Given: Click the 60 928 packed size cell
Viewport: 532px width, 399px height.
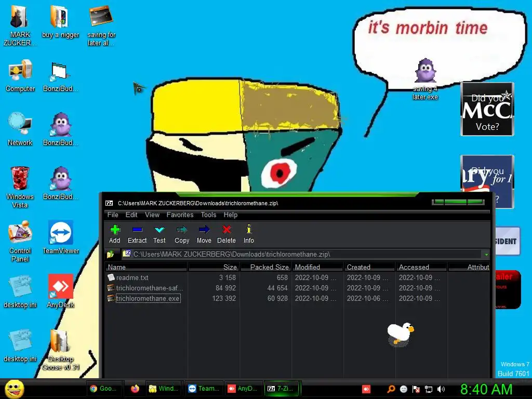Looking at the screenshot, I should (277, 299).
